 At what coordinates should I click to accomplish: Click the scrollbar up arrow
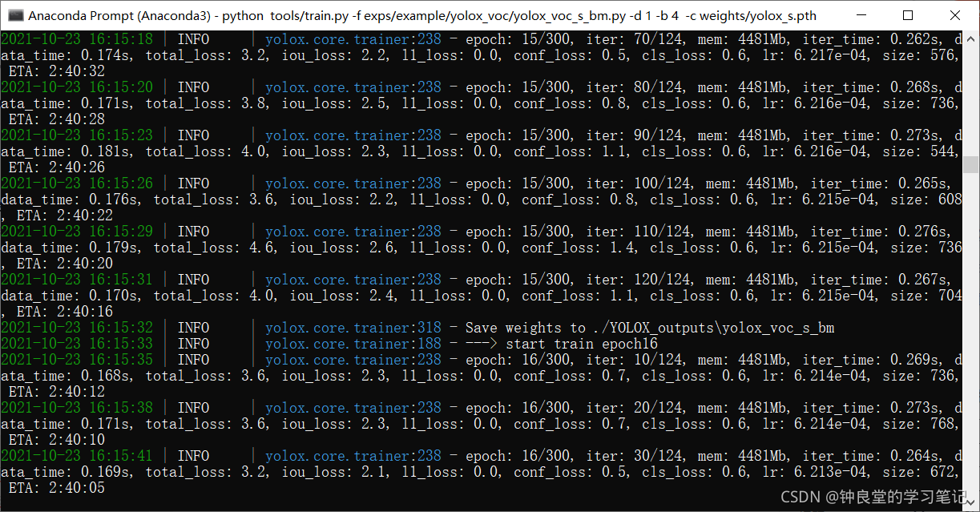[x=971, y=38]
